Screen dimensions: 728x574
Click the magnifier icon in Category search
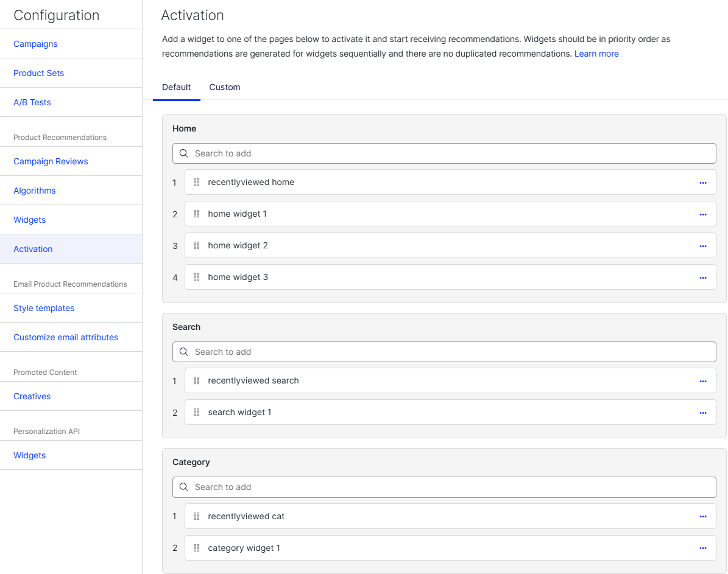[184, 487]
